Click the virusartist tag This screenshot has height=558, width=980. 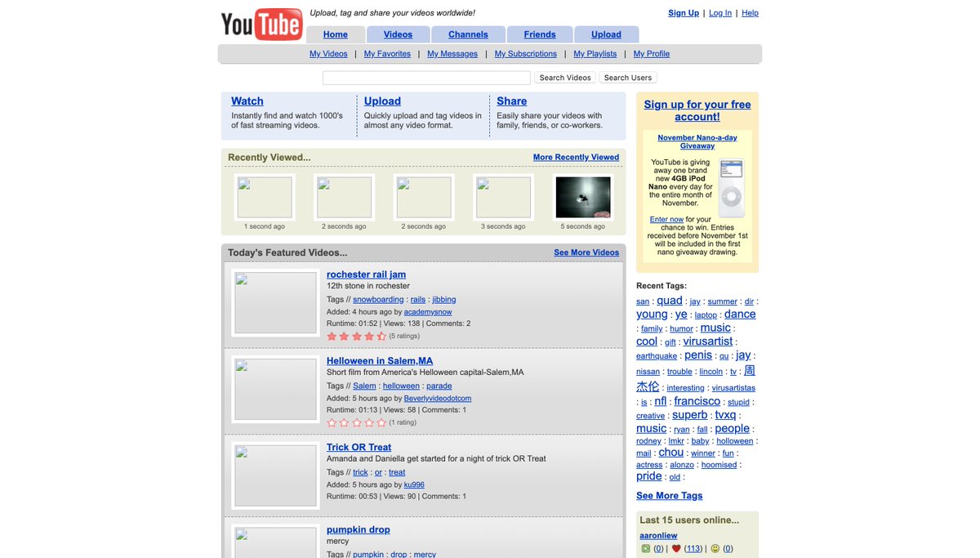tap(708, 341)
